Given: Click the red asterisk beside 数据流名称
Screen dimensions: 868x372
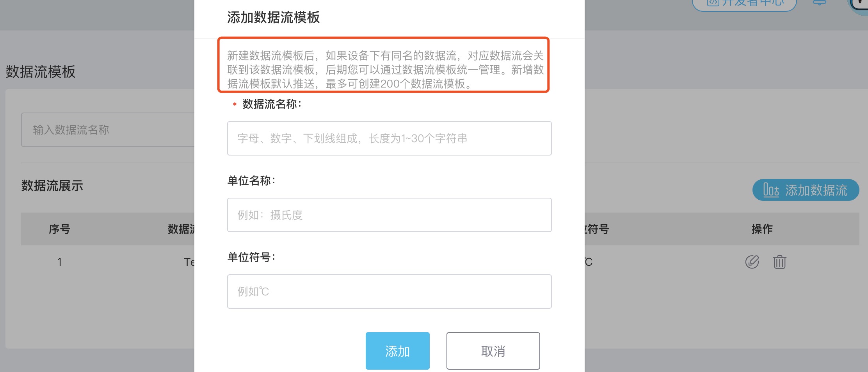Looking at the screenshot, I should tap(234, 105).
